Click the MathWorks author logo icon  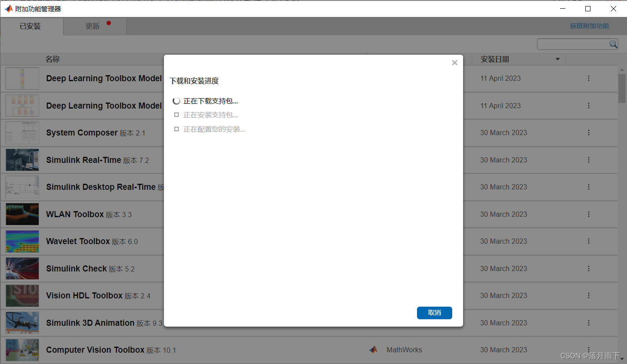373,350
